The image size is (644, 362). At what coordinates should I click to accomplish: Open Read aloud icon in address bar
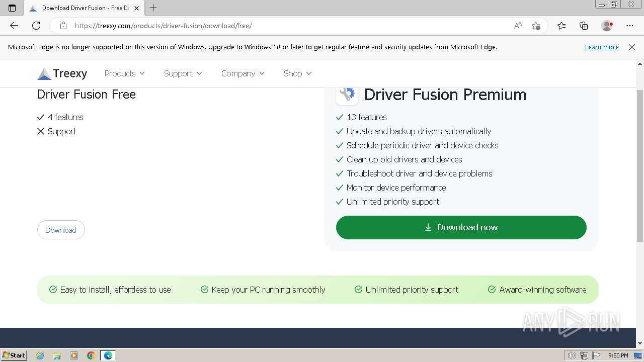pyautogui.click(x=518, y=26)
